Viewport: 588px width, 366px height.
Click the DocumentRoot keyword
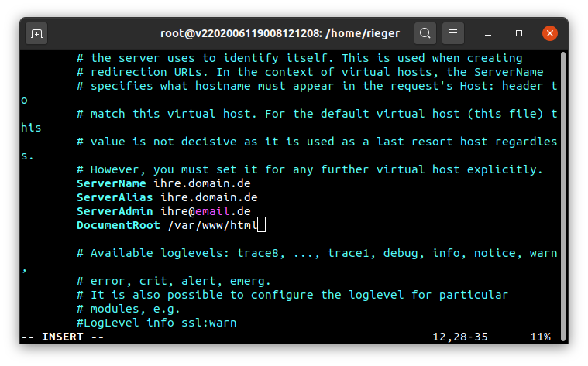coord(118,225)
